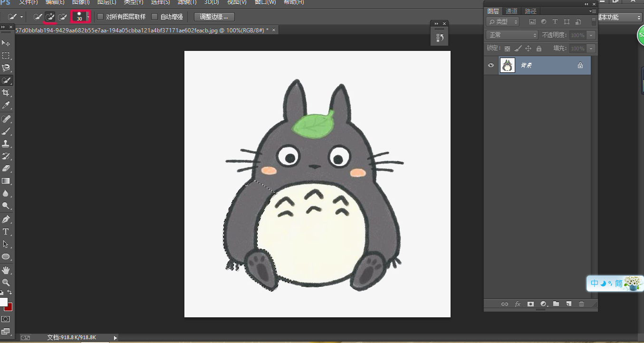Select the Hand tool
This screenshot has height=343, width=644.
coord(6,270)
